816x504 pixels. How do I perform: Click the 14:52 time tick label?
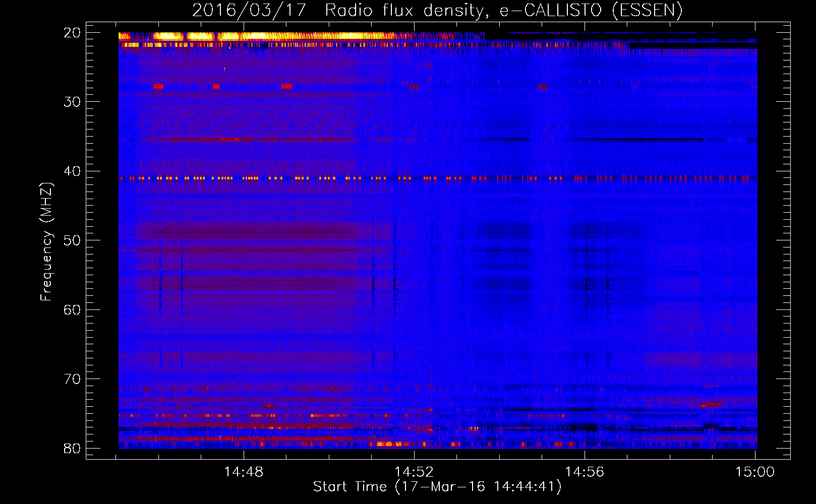tap(414, 472)
